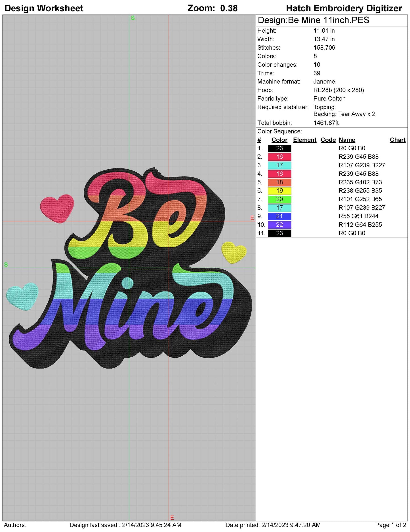Screen dimensions: 410x532
Task: Select the orange color swatch numbered 18
Action: [279, 182]
